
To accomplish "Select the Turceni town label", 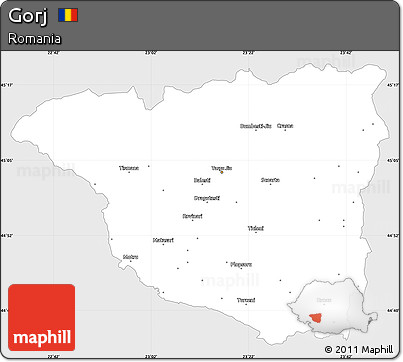I will (246, 300).
